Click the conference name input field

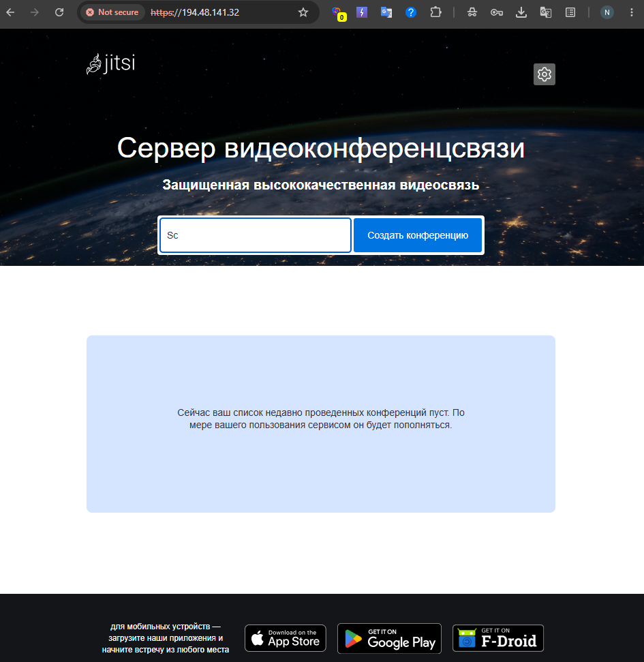tap(256, 235)
